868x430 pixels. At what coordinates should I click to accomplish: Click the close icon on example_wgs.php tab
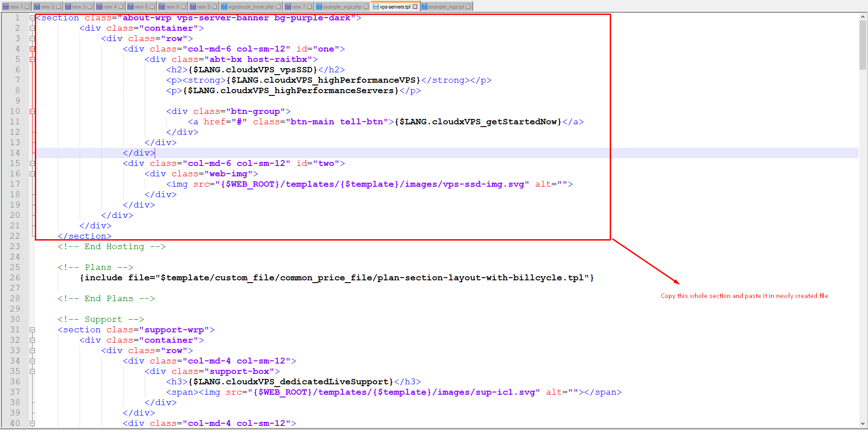coord(366,7)
